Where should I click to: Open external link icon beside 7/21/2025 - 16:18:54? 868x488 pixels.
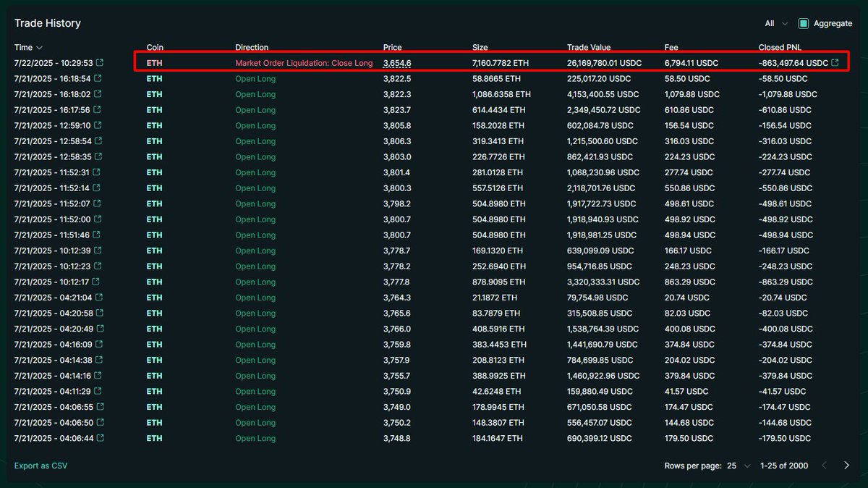click(98, 78)
